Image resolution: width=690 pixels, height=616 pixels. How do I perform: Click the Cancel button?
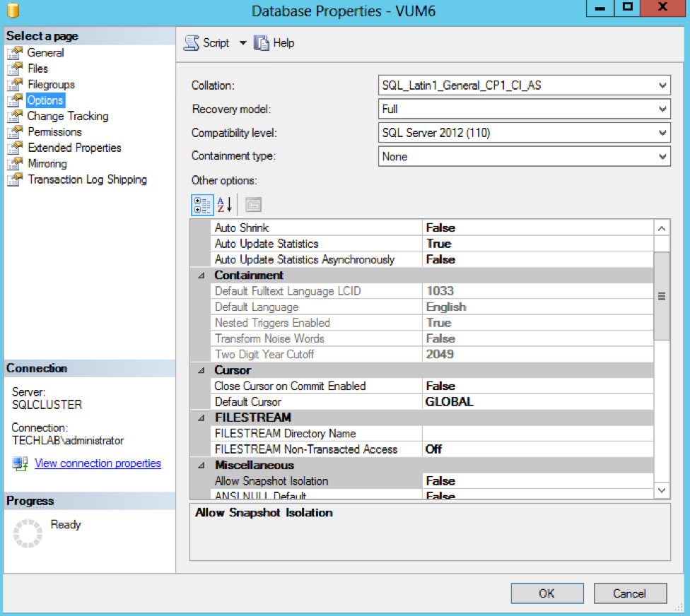[x=630, y=593]
